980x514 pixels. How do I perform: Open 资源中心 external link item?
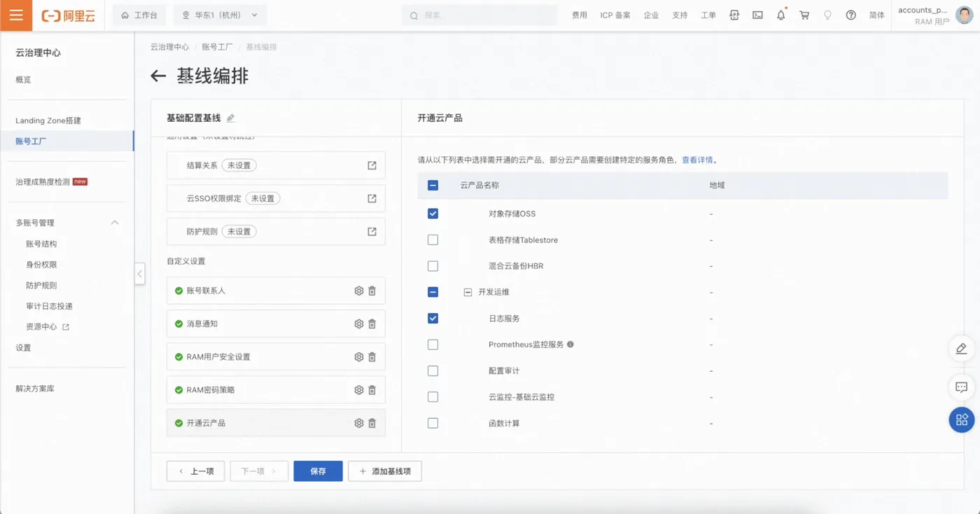click(48, 327)
